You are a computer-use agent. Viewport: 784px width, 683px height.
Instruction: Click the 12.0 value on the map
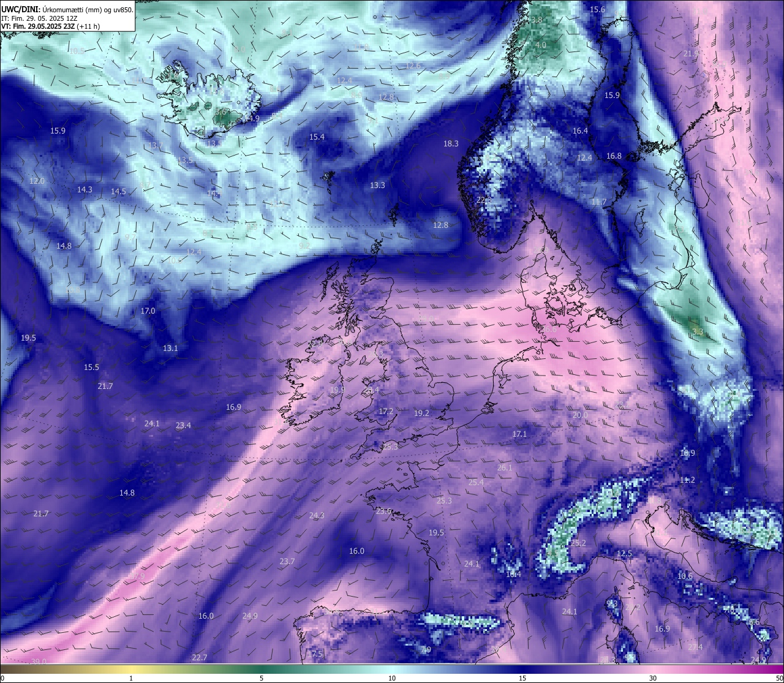pyautogui.click(x=37, y=181)
